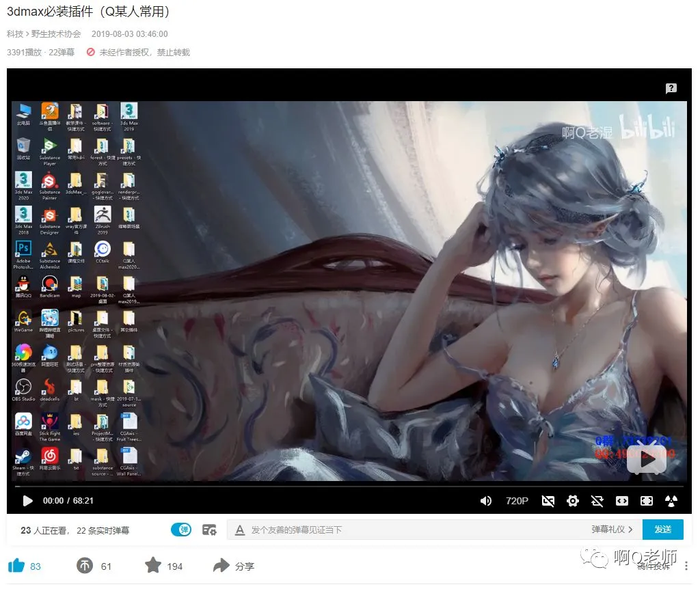Click the ZBrush 2019 desktop icon
The height and width of the screenshot is (589, 700).
click(x=103, y=219)
